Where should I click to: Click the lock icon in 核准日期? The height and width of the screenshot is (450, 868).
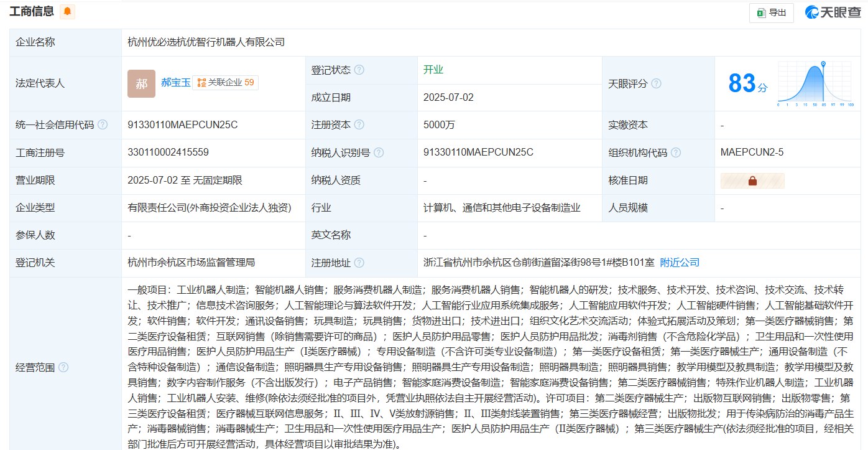[x=752, y=180]
